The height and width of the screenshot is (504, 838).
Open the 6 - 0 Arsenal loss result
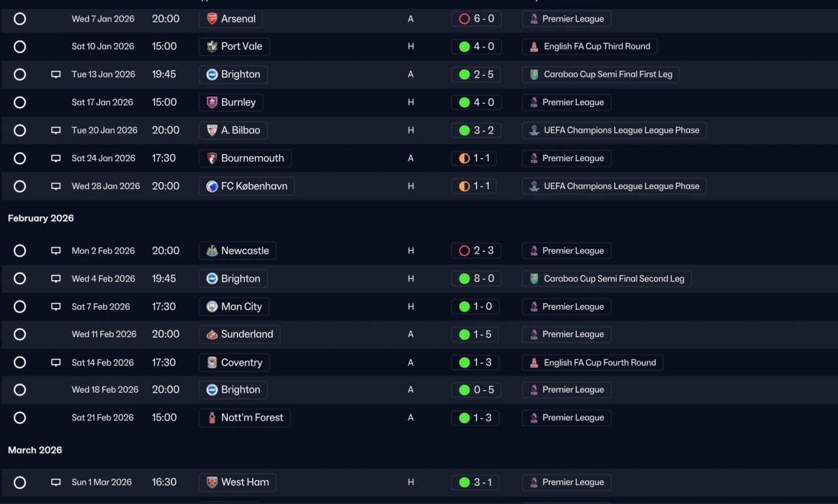click(x=477, y=19)
